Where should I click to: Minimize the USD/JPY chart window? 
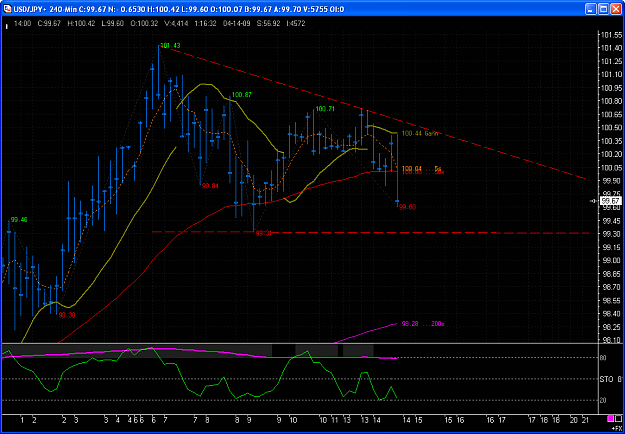click(x=592, y=9)
